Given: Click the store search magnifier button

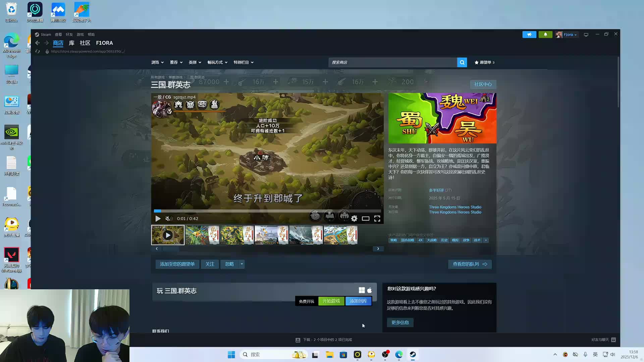Looking at the screenshot, I should tap(462, 62).
